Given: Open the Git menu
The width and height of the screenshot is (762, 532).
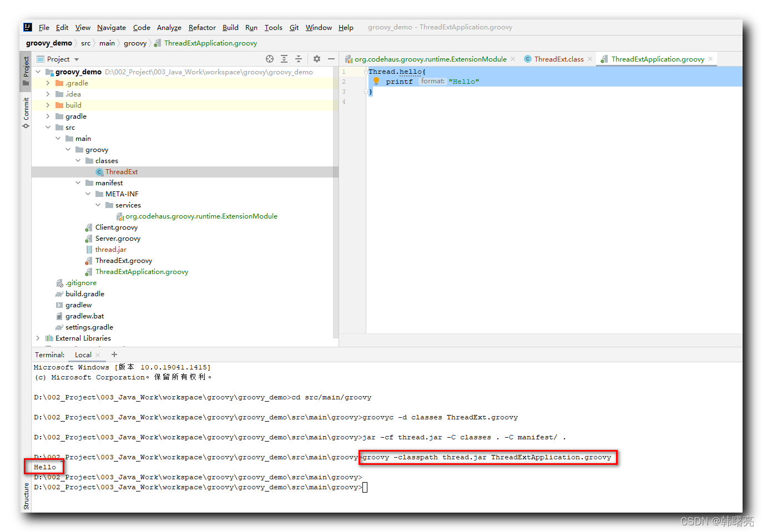Looking at the screenshot, I should [x=294, y=27].
